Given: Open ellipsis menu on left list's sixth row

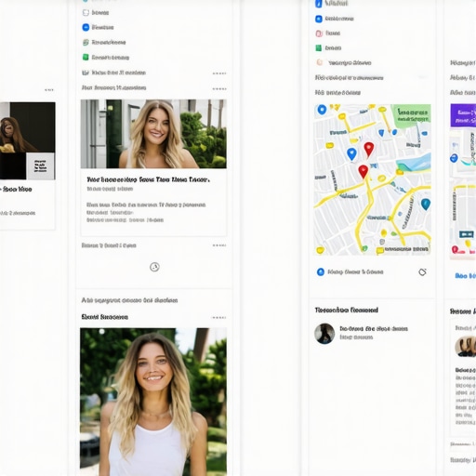Looking at the screenshot, I should point(219,89).
